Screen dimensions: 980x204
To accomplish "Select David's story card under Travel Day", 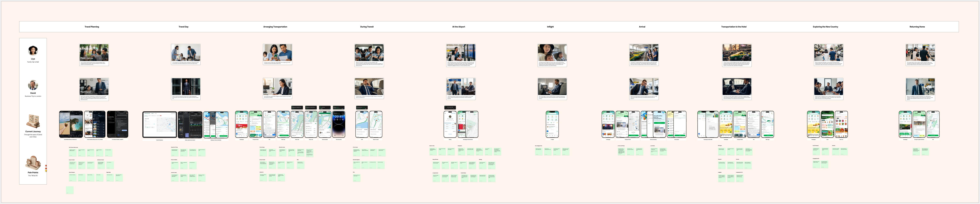I will (186, 89).
